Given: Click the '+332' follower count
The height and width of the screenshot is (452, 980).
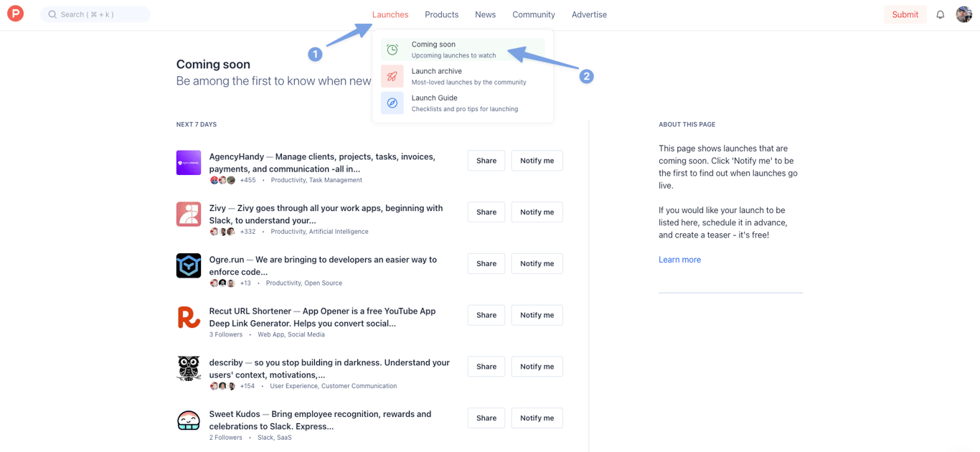Looking at the screenshot, I should click(x=248, y=232).
